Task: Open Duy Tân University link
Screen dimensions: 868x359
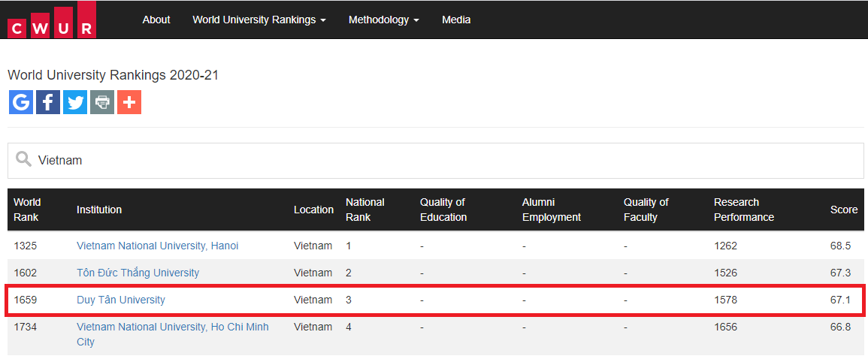Action: (x=121, y=300)
